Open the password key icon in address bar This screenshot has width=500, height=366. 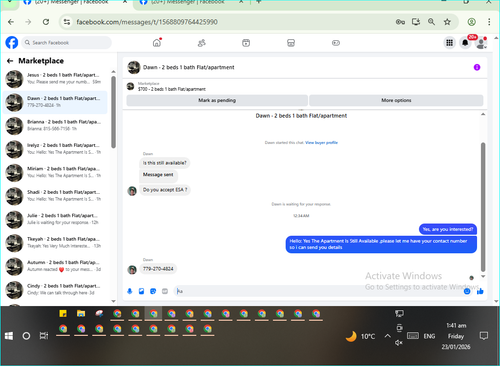(x=400, y=22)
